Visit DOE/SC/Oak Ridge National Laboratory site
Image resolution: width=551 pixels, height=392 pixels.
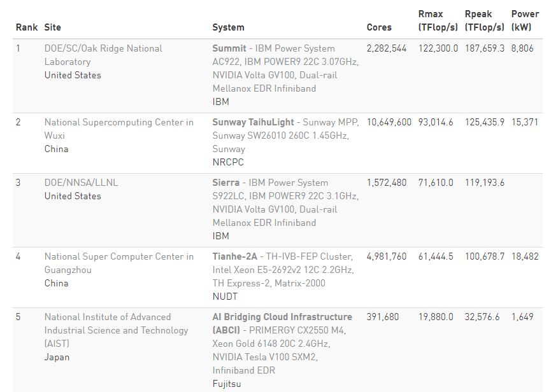pyautogui.click(x=103, y=55)
